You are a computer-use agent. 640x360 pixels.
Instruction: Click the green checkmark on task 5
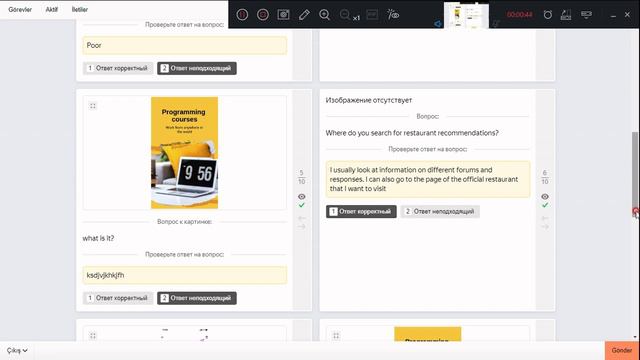click(302, 205)
